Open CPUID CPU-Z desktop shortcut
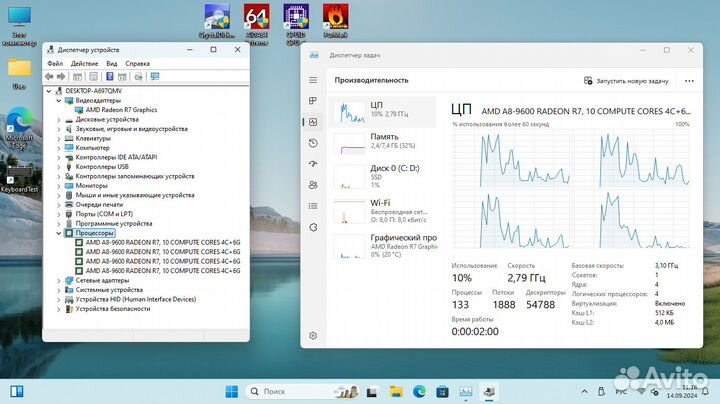The width and height of the screenshot is (720, 404). click(x=296, y=24)
